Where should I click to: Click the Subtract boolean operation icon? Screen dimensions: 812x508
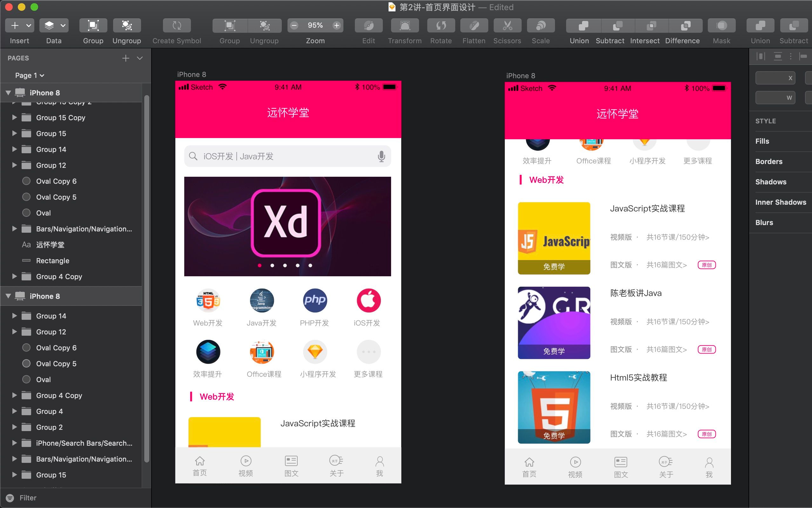[617, 25]
